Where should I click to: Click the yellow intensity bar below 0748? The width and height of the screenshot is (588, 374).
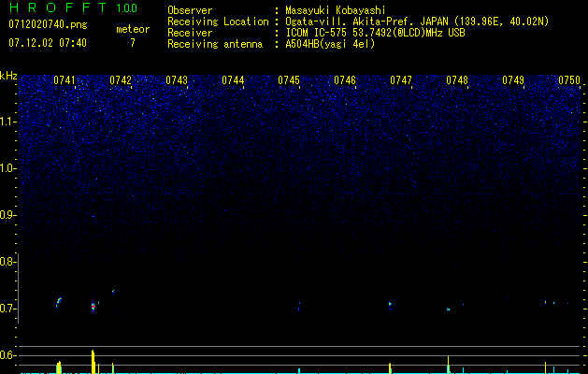pos(448,365)
